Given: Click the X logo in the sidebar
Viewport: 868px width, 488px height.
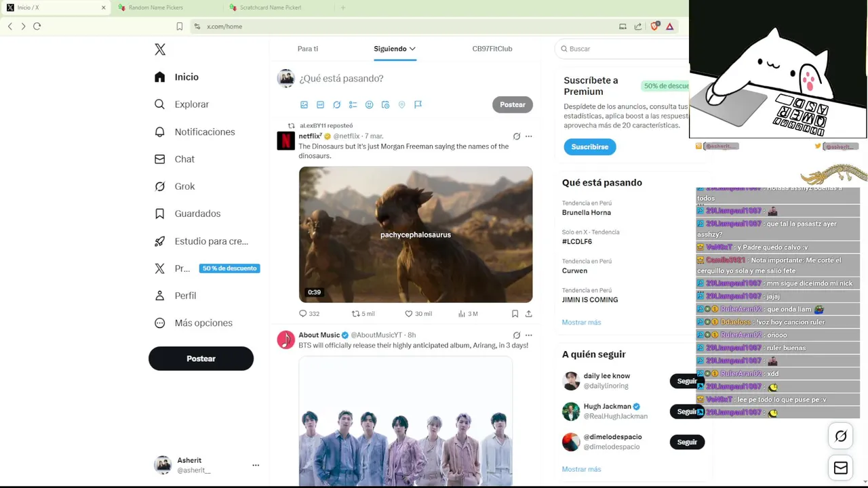Looking at the screenshot, I should tap(160, 49).
